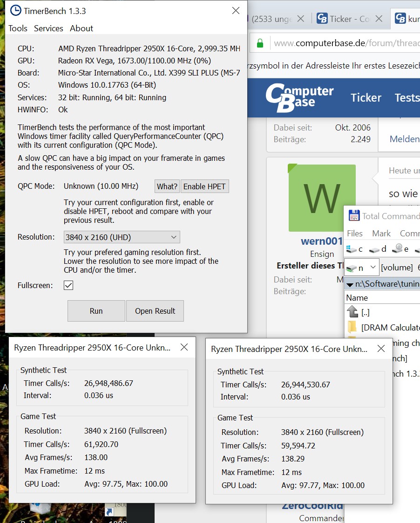Click the Timer Calls/s value 59,594.72
The image size is (420, 523).
[298, 446]
